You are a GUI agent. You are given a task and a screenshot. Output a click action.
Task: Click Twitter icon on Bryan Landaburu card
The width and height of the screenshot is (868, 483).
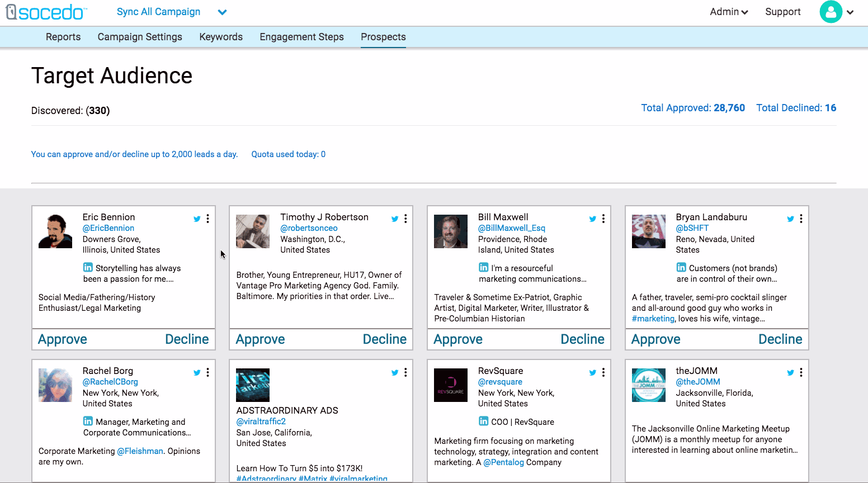pos(791,219)
